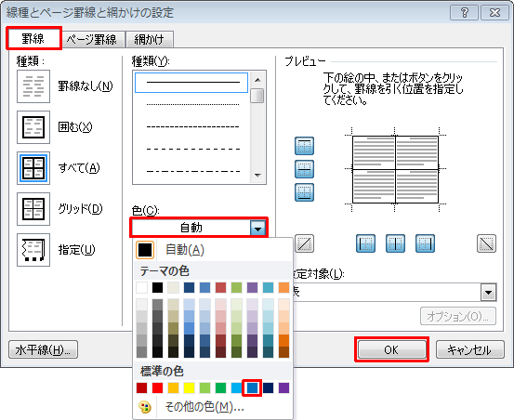Switch to the ページ罫線 tab

[x=92, y=40]
